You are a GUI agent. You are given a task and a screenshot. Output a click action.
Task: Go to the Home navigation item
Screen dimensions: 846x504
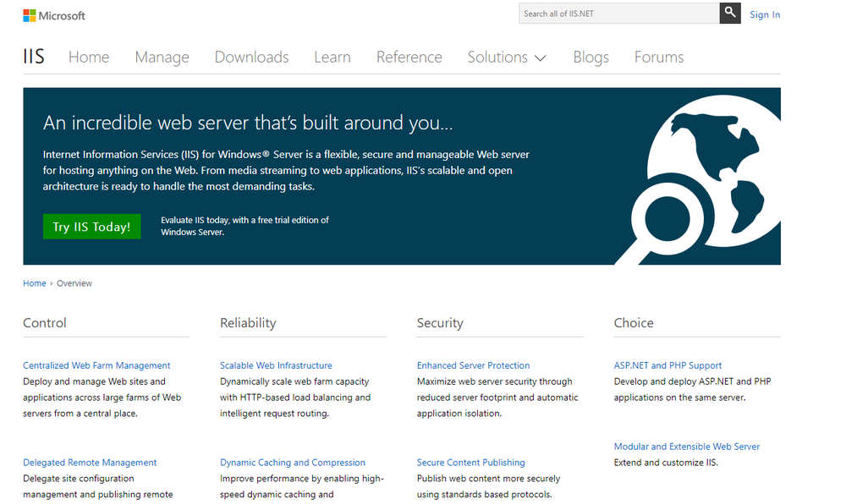pos(89,58)
